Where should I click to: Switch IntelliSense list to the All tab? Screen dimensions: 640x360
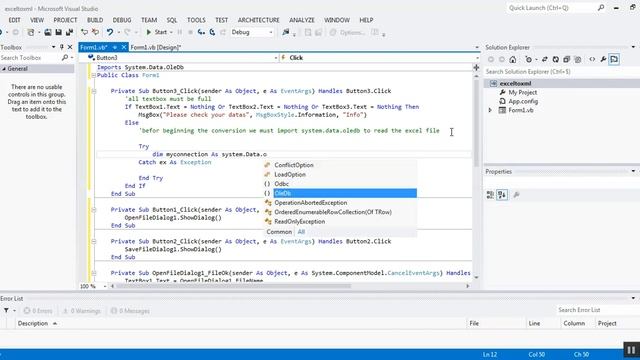click(x=301, y=232)
